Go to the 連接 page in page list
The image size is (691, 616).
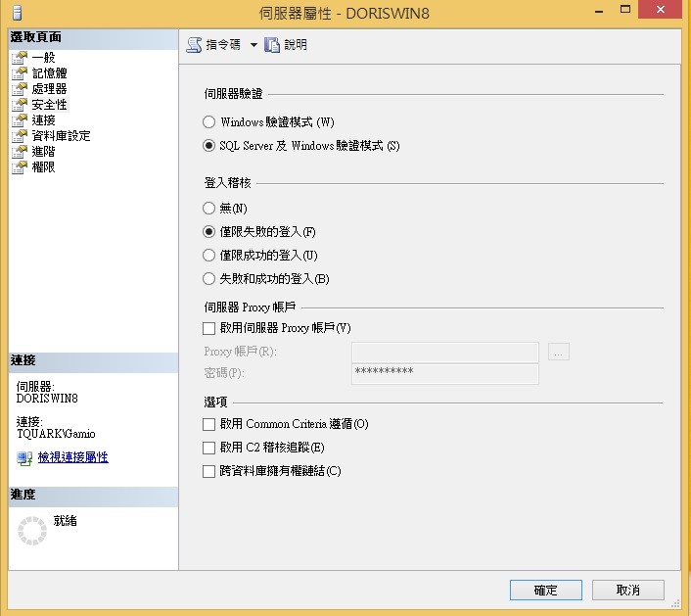pos(43,120)
